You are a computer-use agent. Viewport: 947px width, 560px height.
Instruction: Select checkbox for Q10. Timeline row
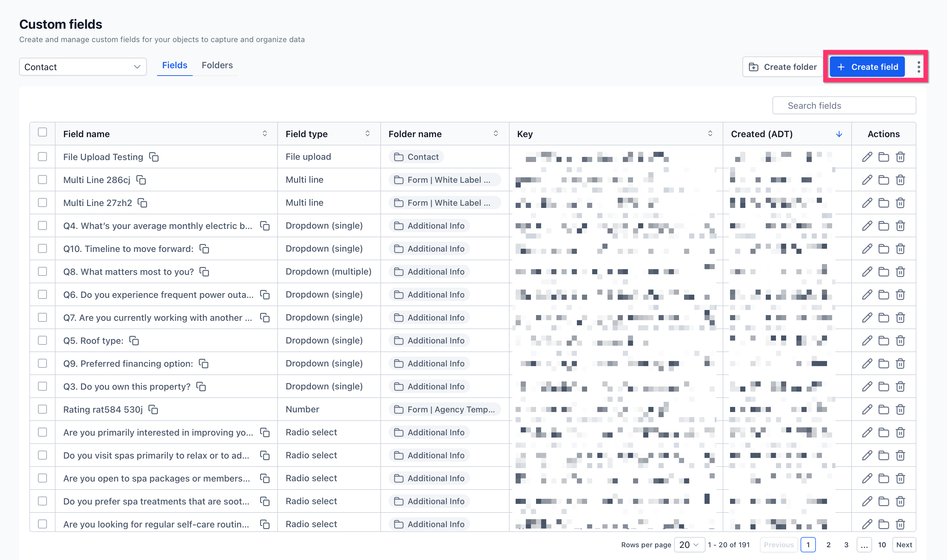tap(42, 249)
